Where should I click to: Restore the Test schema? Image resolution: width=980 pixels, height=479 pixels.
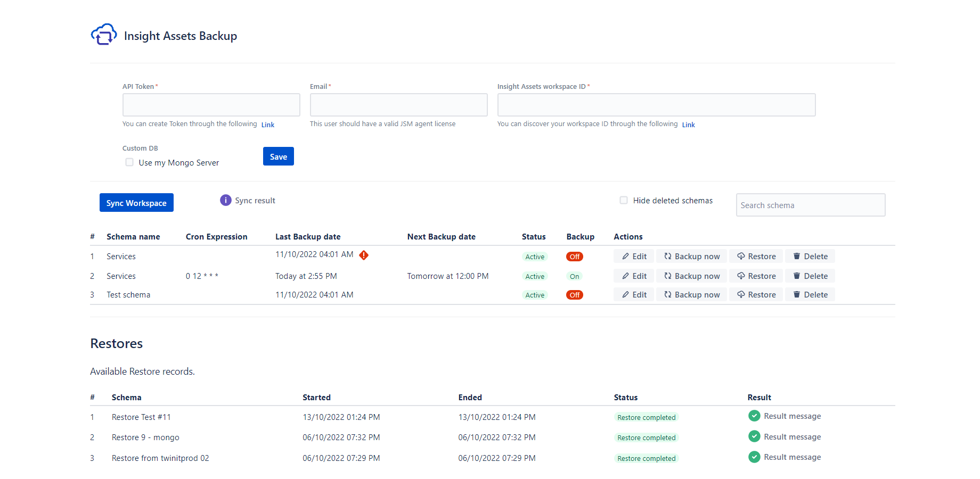point(756,295)
